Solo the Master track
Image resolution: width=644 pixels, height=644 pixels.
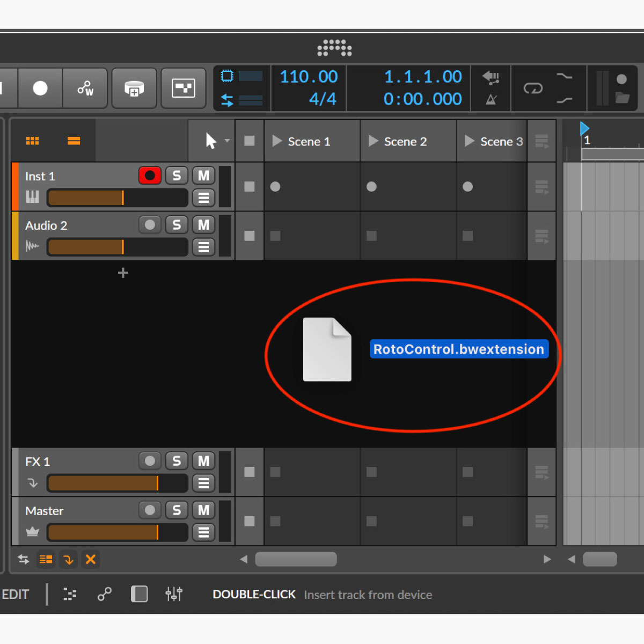tap(177, 510)
